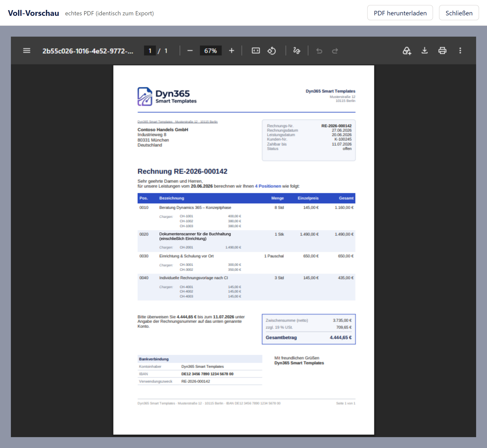Print the PDF with printer icon

click(442, 51)
